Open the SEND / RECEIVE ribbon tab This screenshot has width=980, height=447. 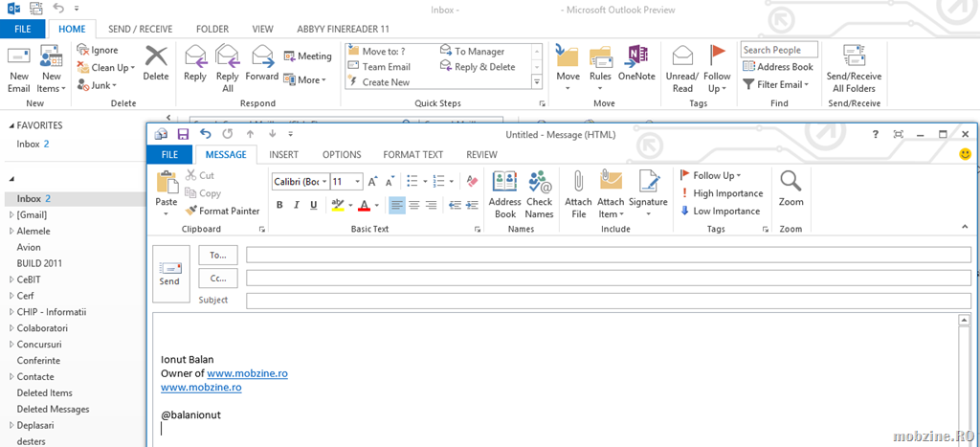pyautogui.click(x=140, y=29)
